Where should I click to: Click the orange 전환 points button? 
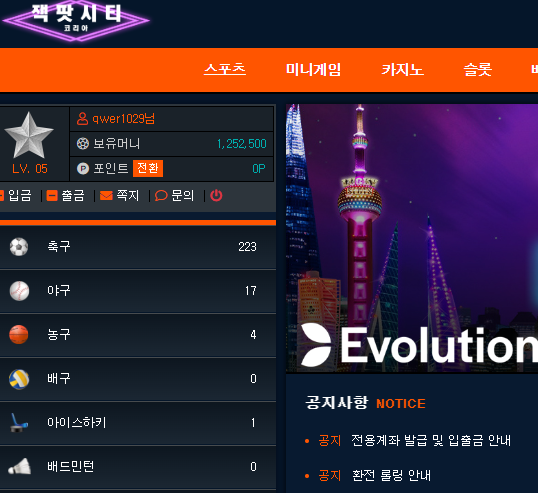point(148,168)
